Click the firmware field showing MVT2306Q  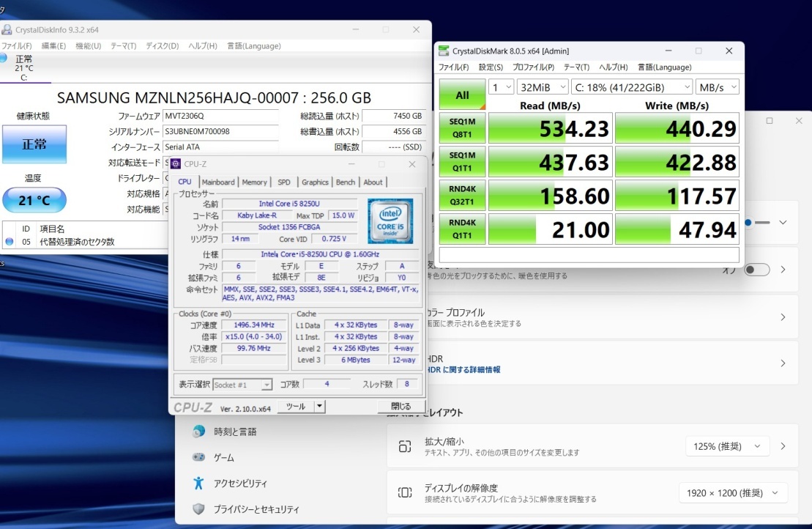220,116
